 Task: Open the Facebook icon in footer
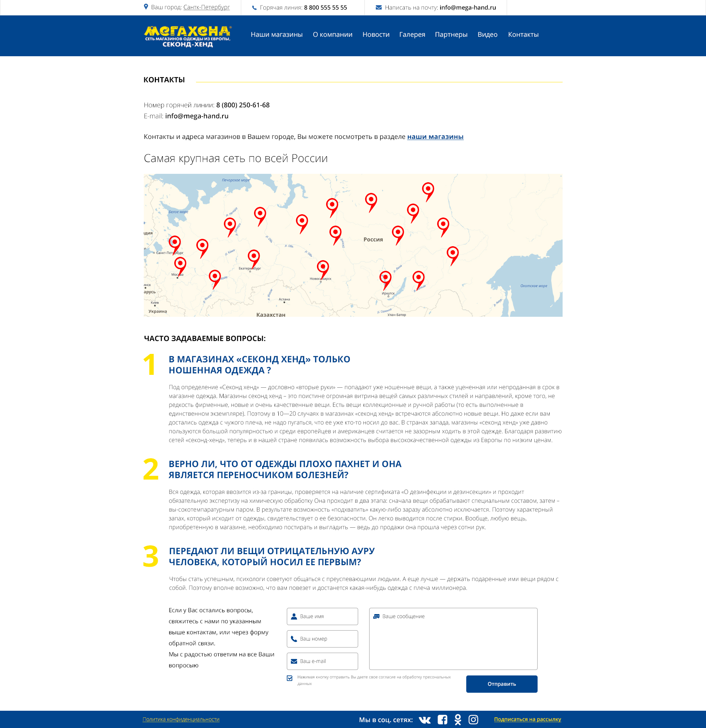click(442, 720)
